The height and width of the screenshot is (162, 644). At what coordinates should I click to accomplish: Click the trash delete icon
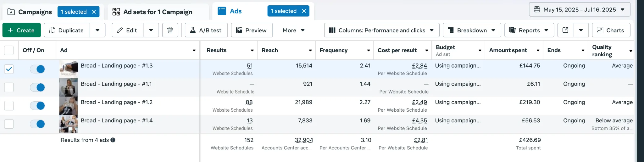click(170, 30)
